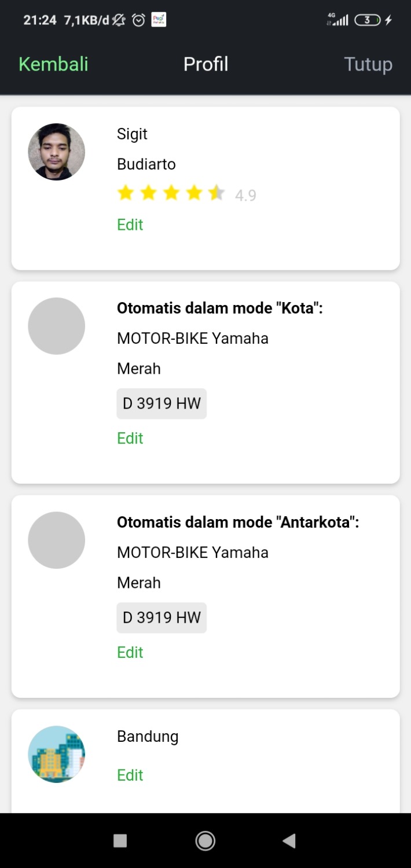This screenshot has height=868, width=411.
Task: Tap the license plate in Antarkota card
Action: point(162,617)
